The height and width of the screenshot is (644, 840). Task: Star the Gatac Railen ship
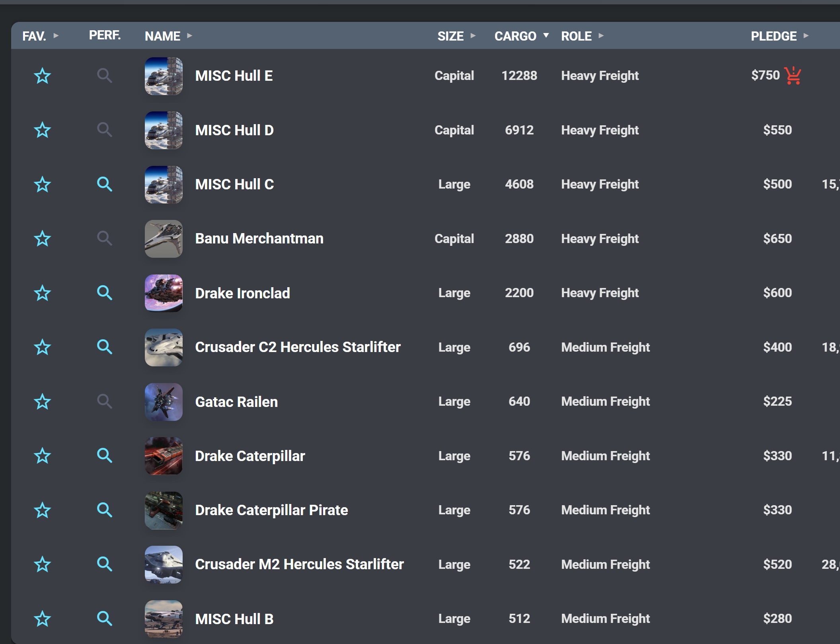click(42, 402)
